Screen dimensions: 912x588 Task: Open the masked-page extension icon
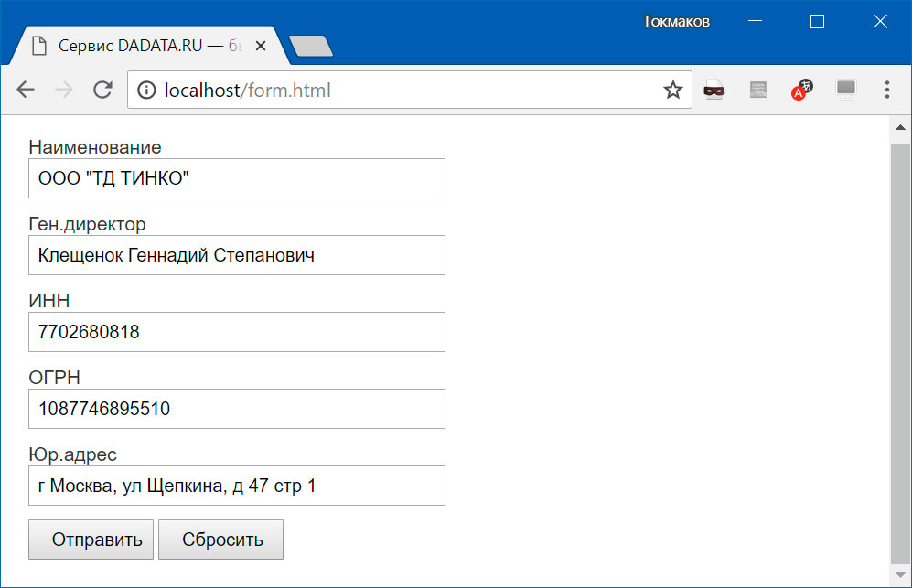tap(714, 90)
